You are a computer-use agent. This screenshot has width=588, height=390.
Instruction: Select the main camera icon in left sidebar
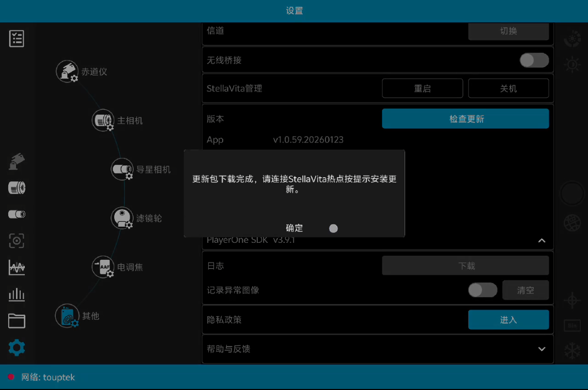coord(17,188)
